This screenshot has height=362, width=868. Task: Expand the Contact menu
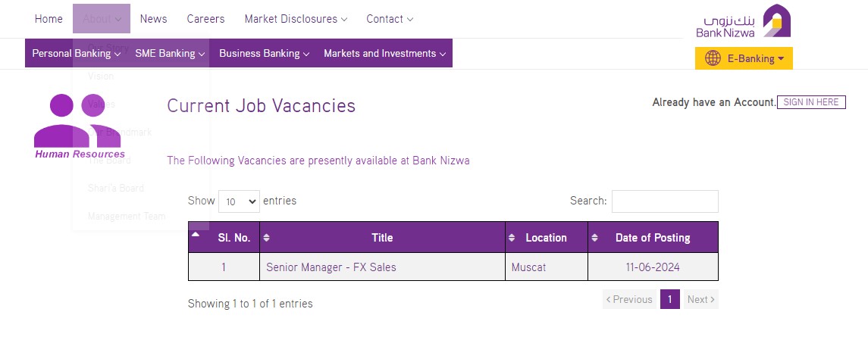click(390, 19)
